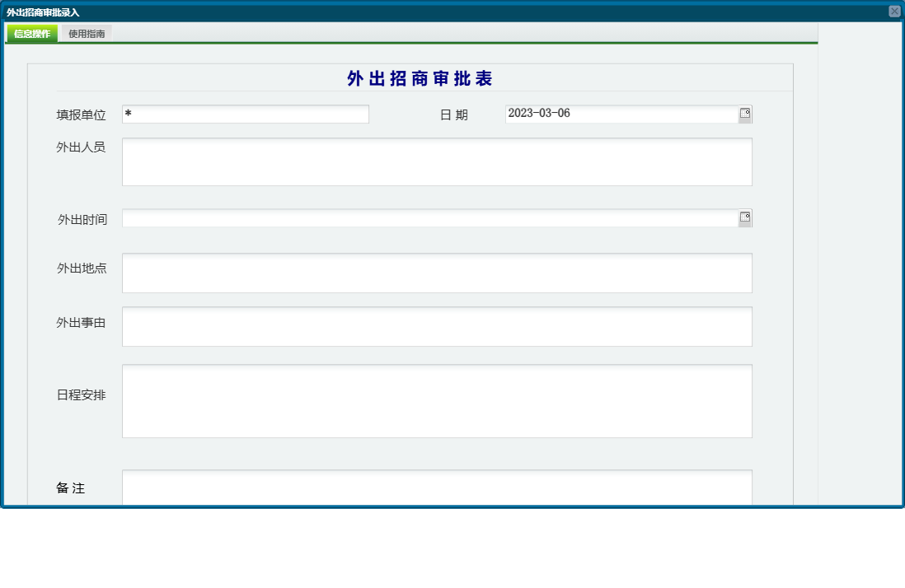Close the 外出招商审批录入 dialog
This screenshot has height=588, width=905.
click(x=894, y=12)
